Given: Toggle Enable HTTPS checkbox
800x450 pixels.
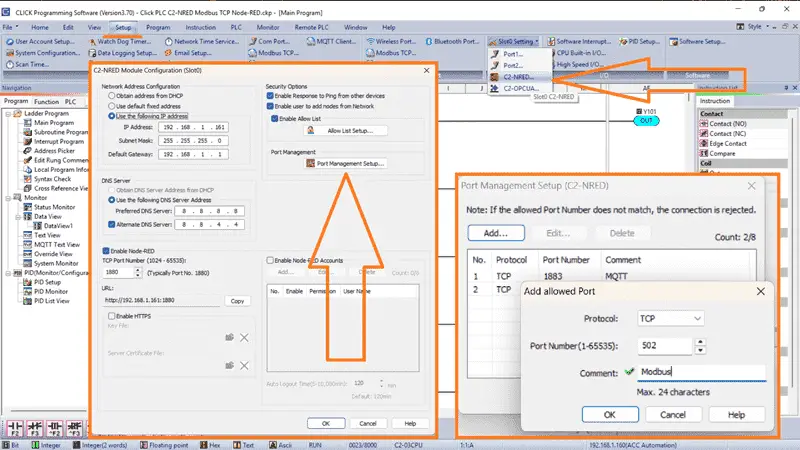Looking at the screenshot, I should pos(111,316).
